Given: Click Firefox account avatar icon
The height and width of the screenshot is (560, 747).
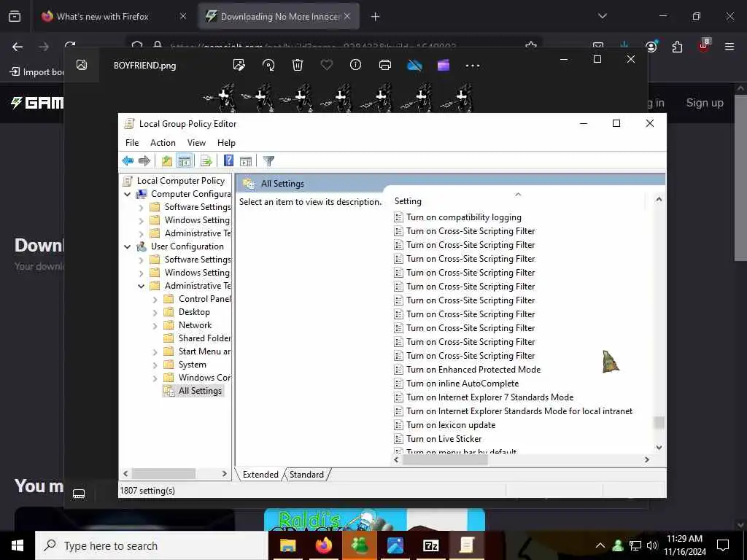Looking at the screenshot, I should click(651, 46).
